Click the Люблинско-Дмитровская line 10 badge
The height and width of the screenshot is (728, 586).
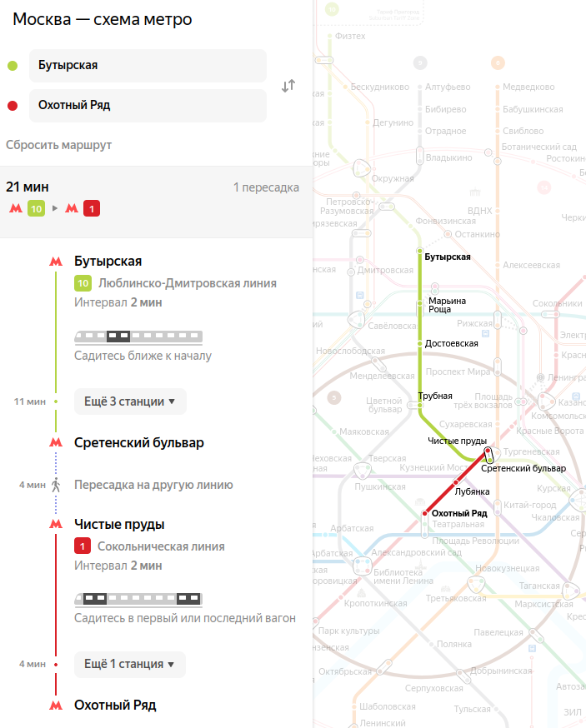tap(83, 283)
